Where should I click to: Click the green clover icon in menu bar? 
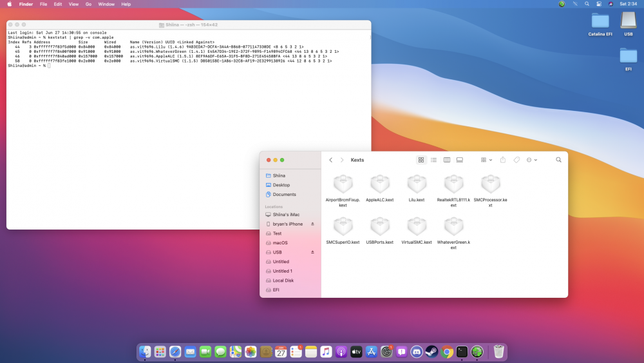(562, 4)
